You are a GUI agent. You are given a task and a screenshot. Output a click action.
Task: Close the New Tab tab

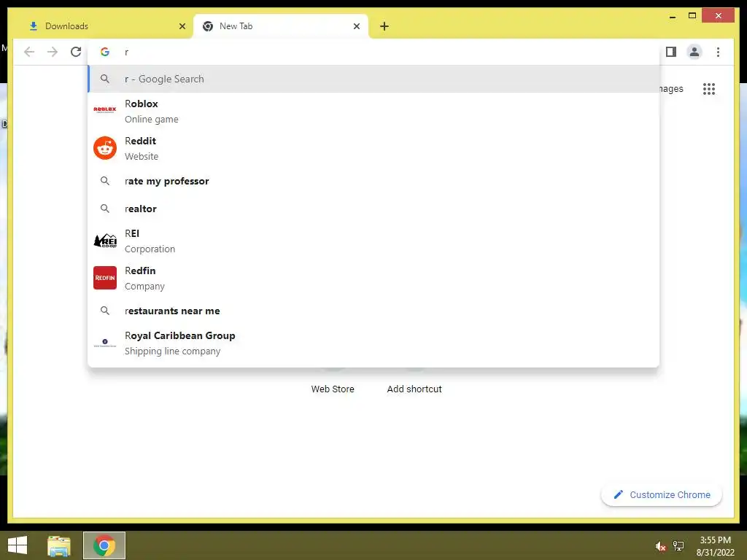(x=356, y=26)
